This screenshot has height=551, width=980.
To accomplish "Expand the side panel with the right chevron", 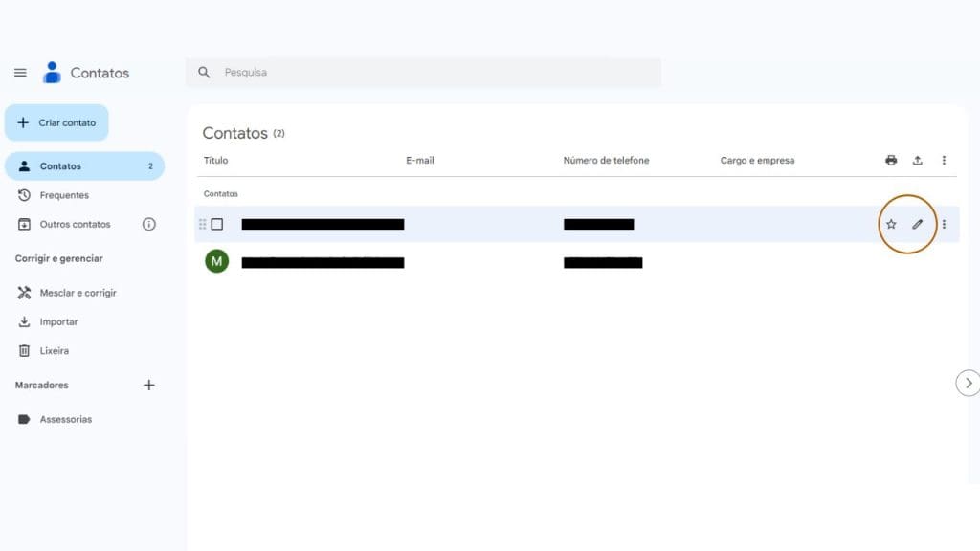I will [968, 383].
